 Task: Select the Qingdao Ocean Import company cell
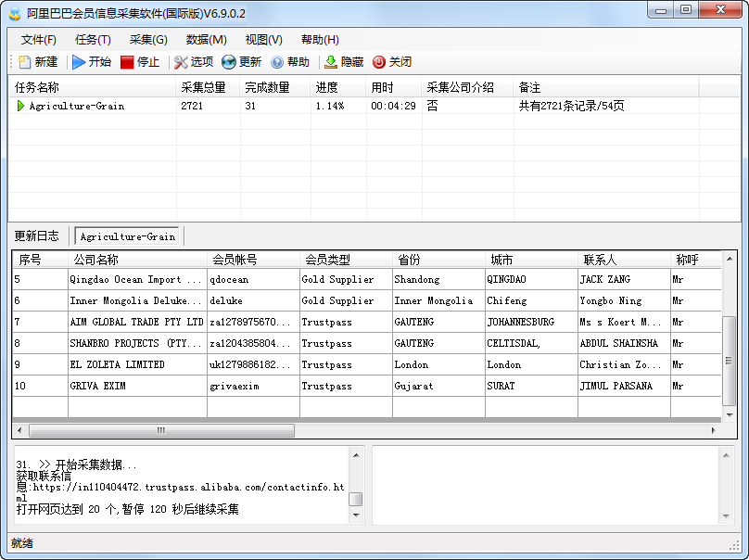pyautogui.click(x=137, y=279)
